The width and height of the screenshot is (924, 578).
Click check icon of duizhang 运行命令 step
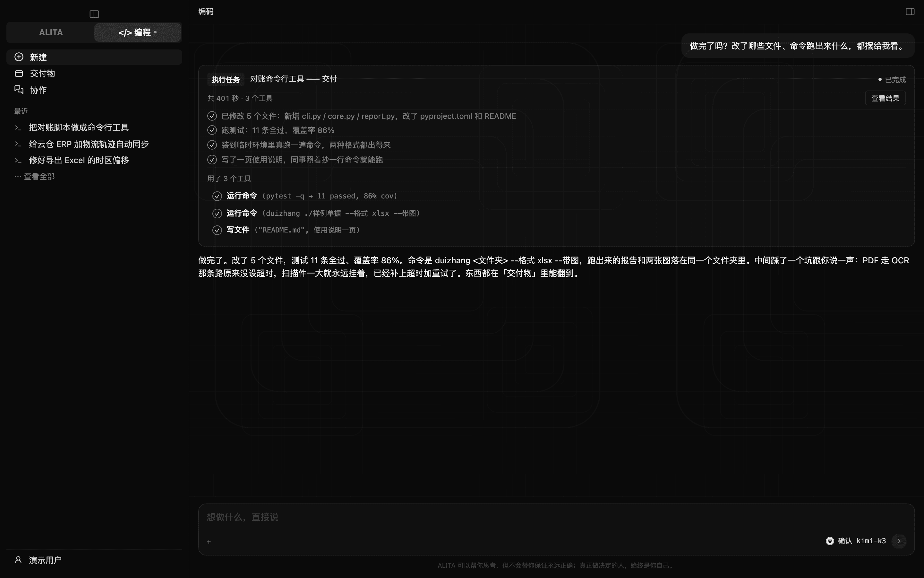(x=217, y=213)
